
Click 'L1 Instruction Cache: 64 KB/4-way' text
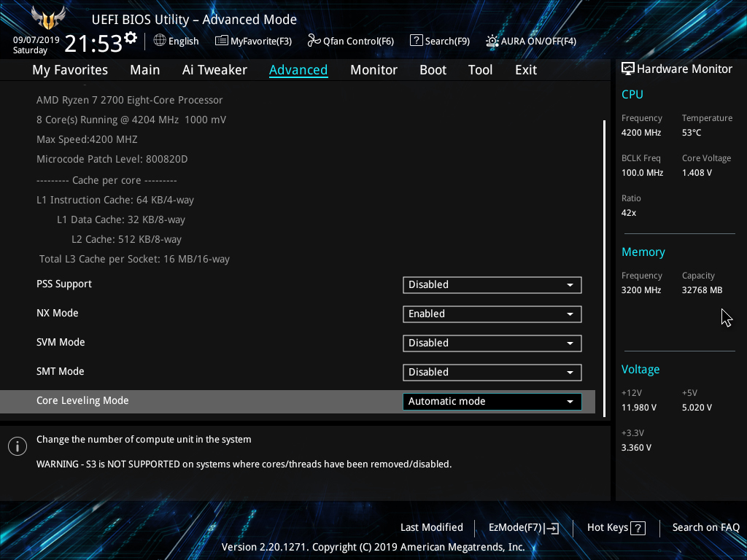click(x=115, y=201)
